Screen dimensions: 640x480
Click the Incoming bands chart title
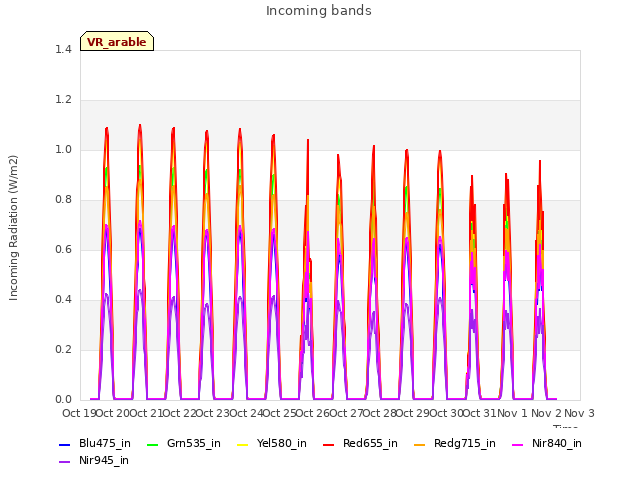pyautogui.click(x=319, y=11)
